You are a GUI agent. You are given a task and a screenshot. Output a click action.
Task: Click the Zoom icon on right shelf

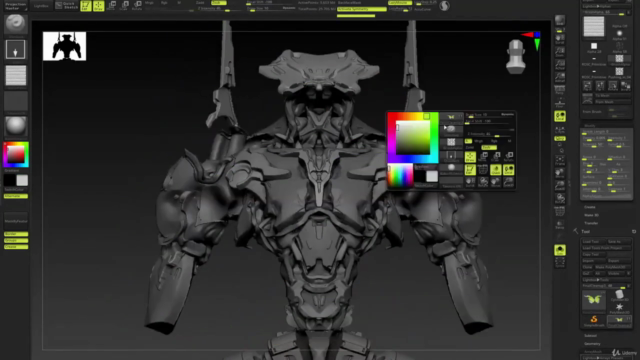coord(560,52)
